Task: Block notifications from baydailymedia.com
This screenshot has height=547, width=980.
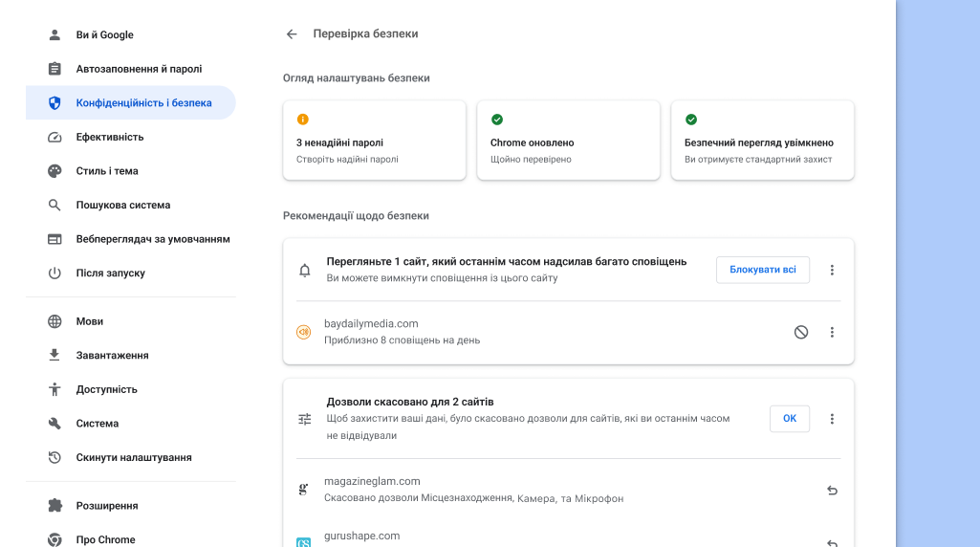Action: click(x=801, y=332)
